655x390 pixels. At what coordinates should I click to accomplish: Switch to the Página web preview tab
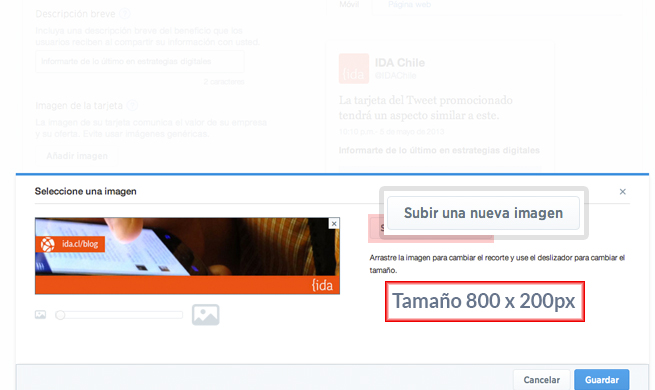(409, 5)
